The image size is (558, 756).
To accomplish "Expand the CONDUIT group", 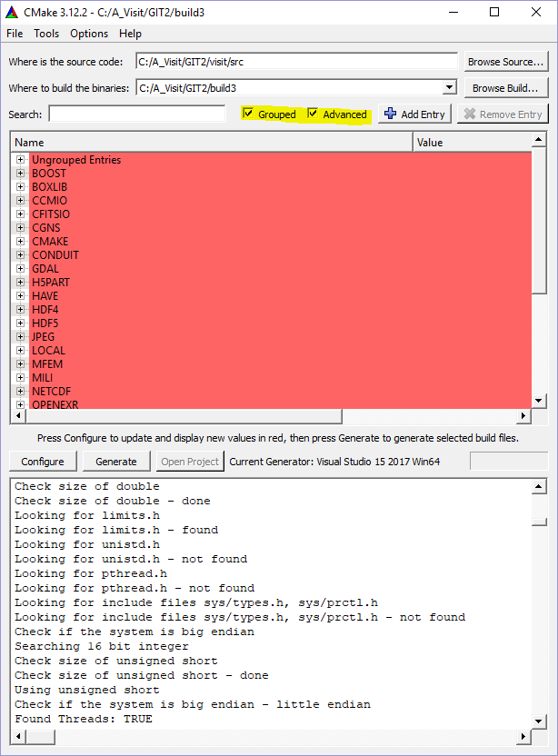I will pyautogui.click(x=20, y=254).
